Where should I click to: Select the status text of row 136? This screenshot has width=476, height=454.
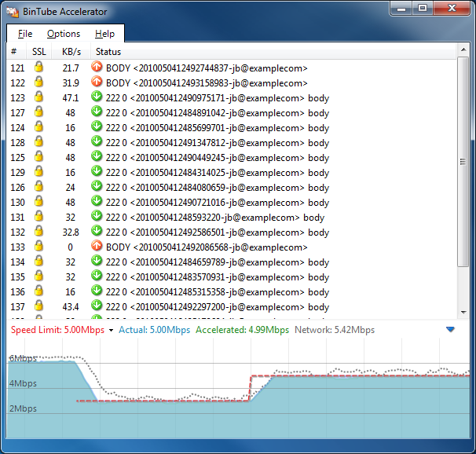(218, 292)
